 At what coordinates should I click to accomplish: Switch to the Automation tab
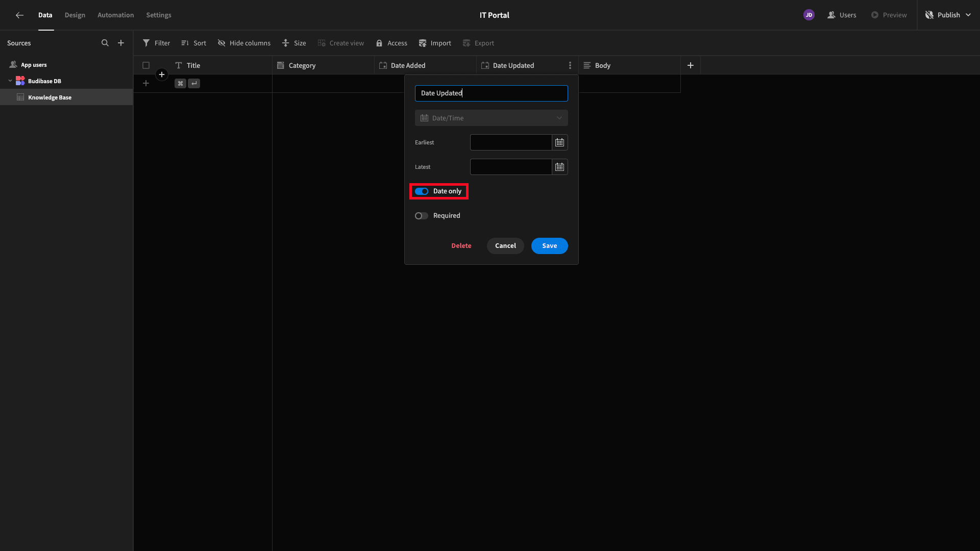pyautogui.click(x=116, y=15)
